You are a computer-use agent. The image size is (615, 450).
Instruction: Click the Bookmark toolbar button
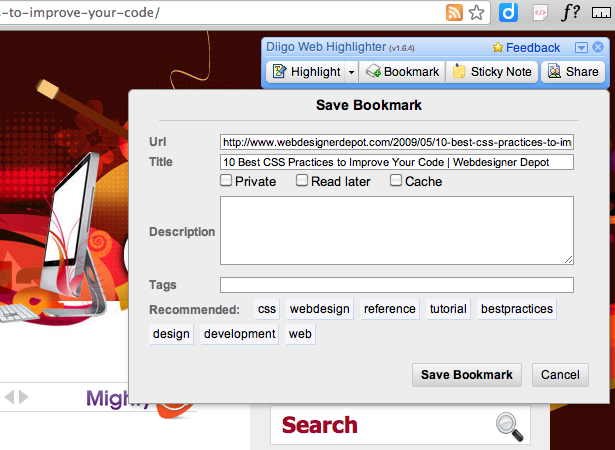[402, 72]
